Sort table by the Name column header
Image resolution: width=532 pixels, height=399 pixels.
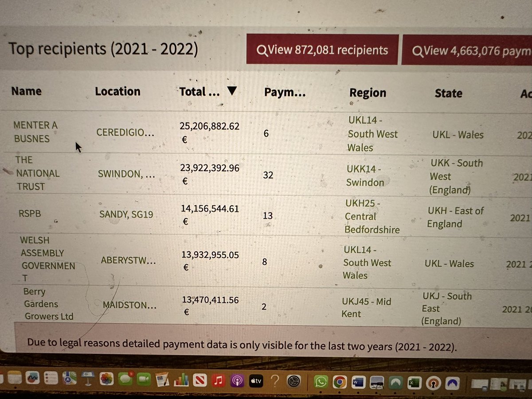click(x=27, y=91)
